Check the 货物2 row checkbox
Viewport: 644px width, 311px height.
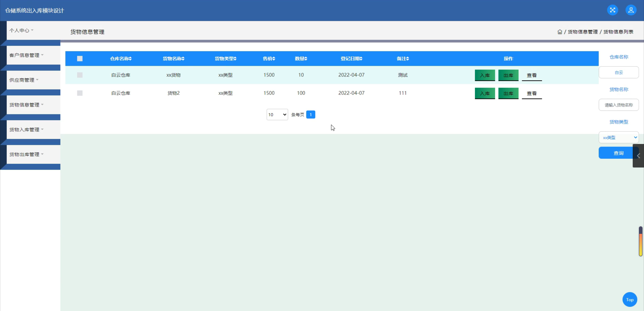pyautogui.click(x=80, y=93)
